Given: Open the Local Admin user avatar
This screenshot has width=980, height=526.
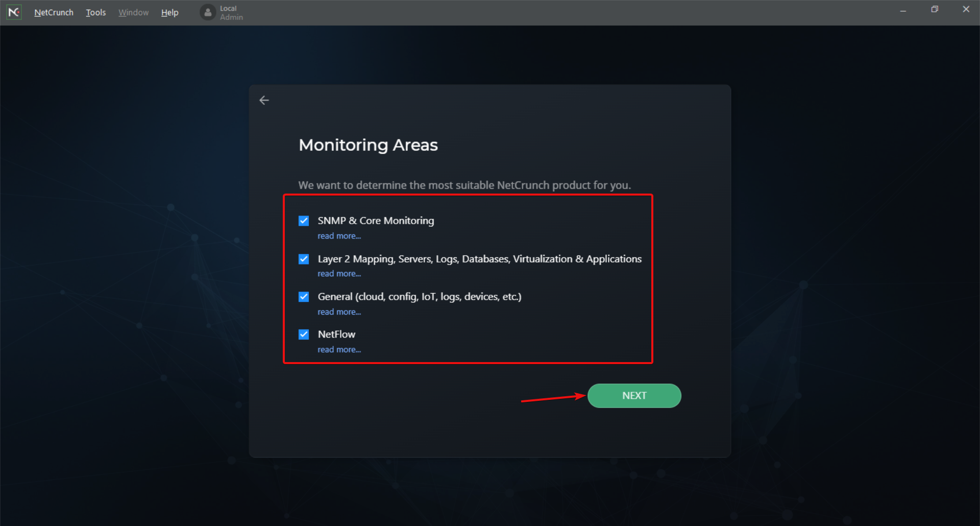Looking at the screenshot, I should coord(208,13).
